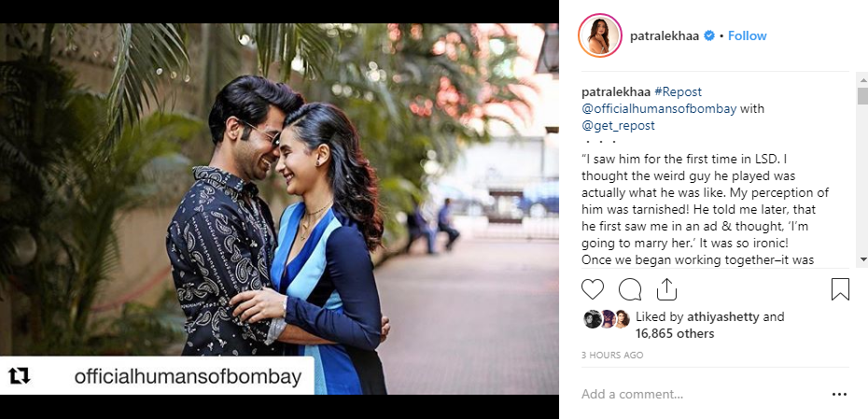View the 16,865 others who liked
Image resolution: width=868 pixels, height=419 pixels.
click(x=674, y=333)
